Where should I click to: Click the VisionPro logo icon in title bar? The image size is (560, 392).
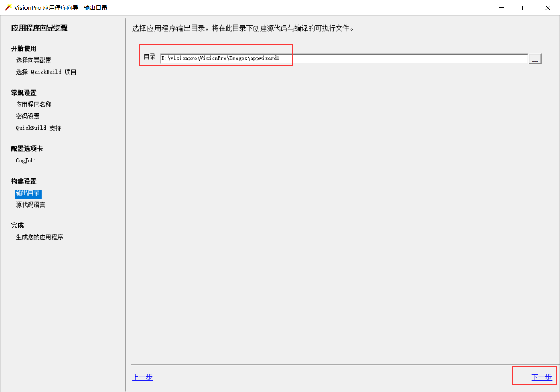(x=7, y=7)
